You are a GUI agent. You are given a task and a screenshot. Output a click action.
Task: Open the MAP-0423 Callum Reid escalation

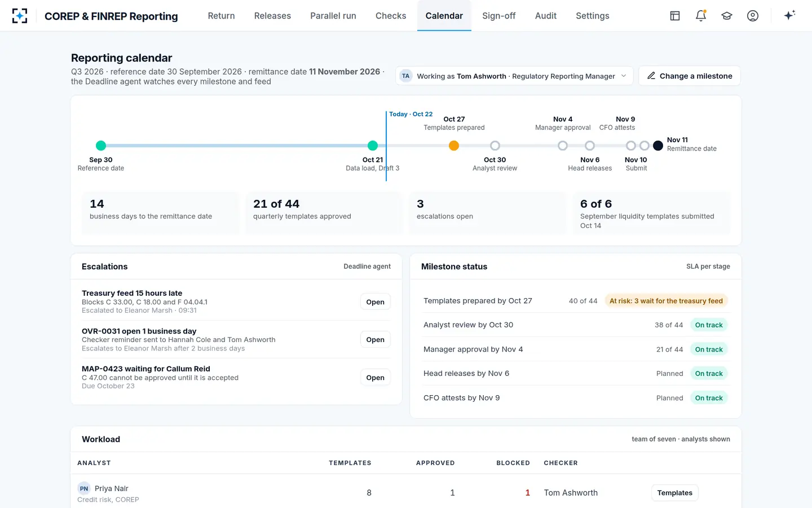[x=375, y=378]
